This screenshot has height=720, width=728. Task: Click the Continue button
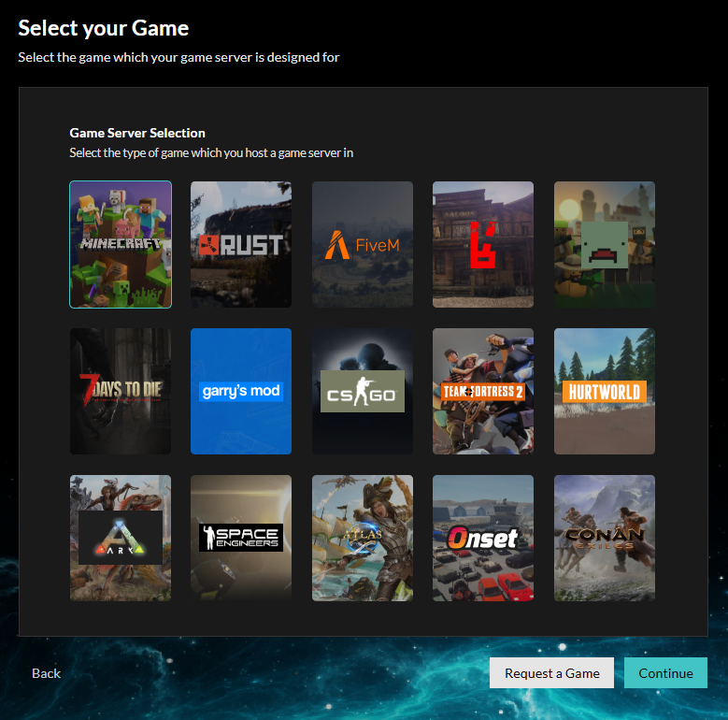point(665,672)
